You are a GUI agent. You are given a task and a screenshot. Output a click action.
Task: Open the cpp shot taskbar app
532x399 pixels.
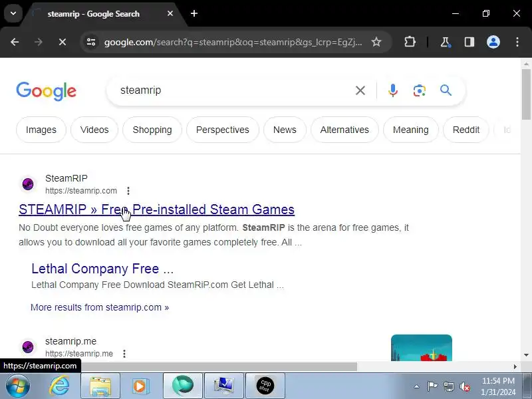click(265, 386)
